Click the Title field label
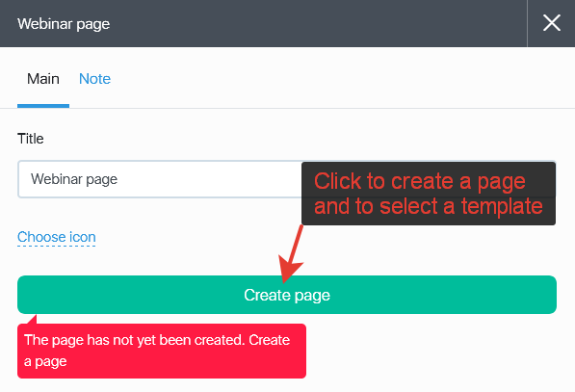The width and height of the screenshot is (575, 392). pyautogui.click(x=31, y=139)
